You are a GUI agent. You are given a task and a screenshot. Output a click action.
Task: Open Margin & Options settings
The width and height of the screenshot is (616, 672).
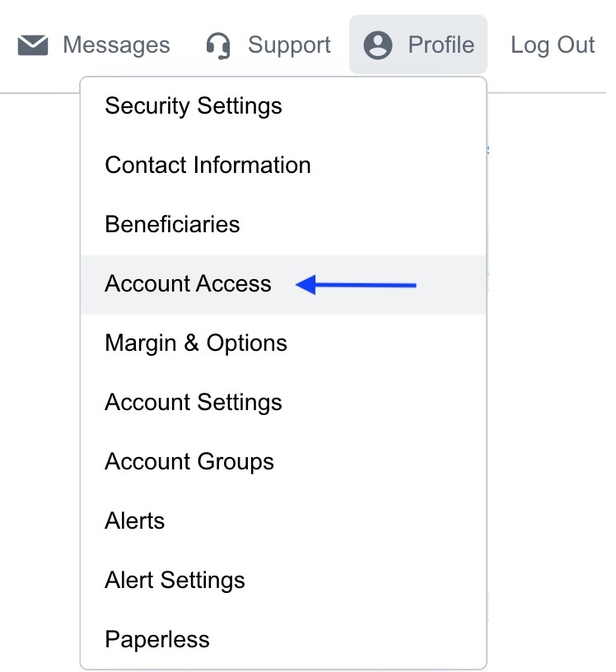(x=196, y=343)
